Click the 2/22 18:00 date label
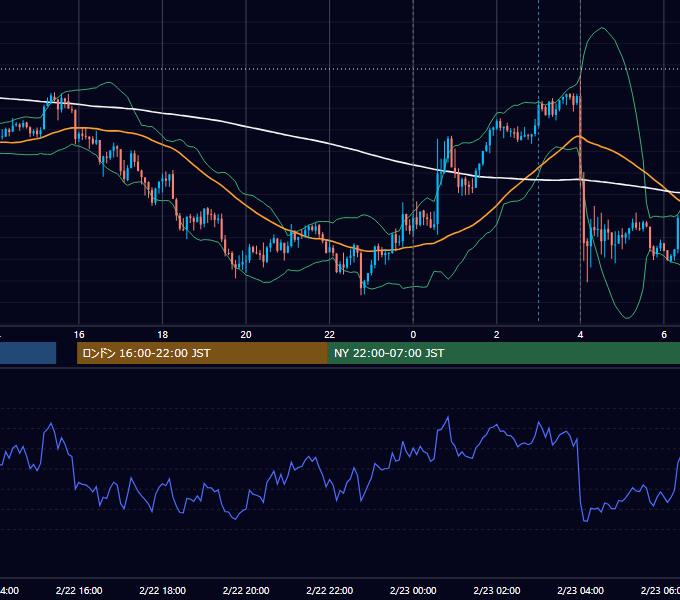Screen dimensions: 680x600 163,591
